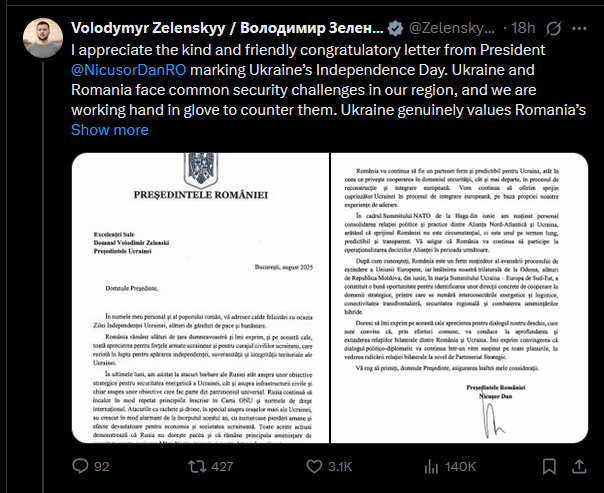Open the @NicusorDanRO mention link
Image resolution: width=604 pixels, height=493 pixels.
[129, 70]
